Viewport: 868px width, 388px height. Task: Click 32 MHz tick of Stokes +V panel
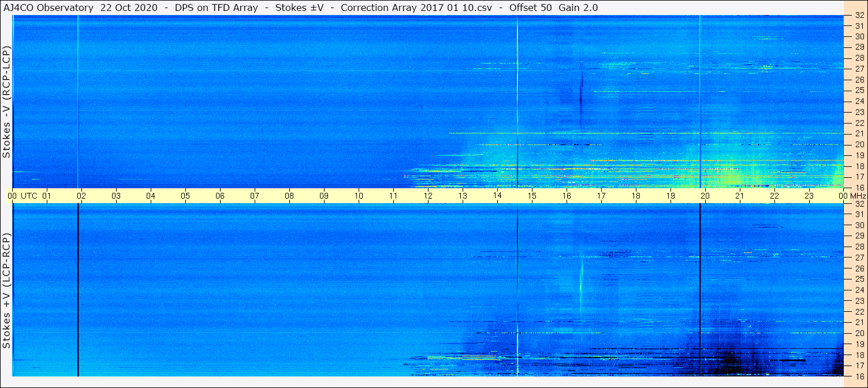tap(859, 204)
